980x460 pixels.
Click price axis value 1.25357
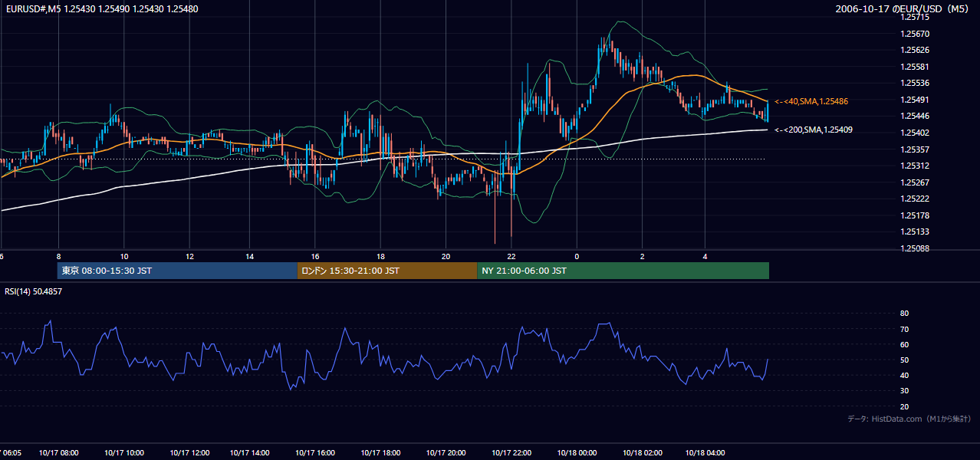point(915,149)
